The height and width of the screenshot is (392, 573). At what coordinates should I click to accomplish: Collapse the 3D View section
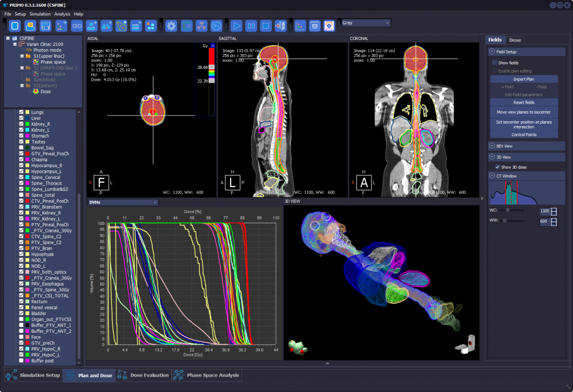point(492,157)
